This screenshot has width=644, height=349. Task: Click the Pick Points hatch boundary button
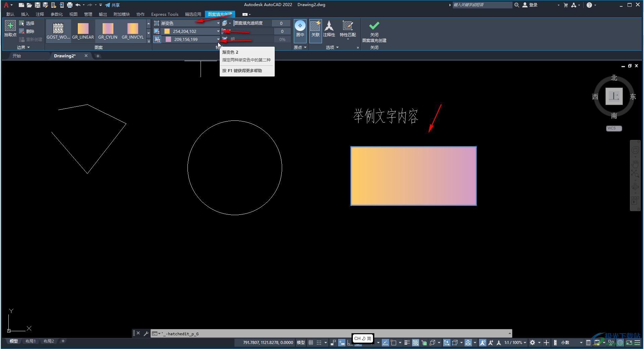point(10,29)
